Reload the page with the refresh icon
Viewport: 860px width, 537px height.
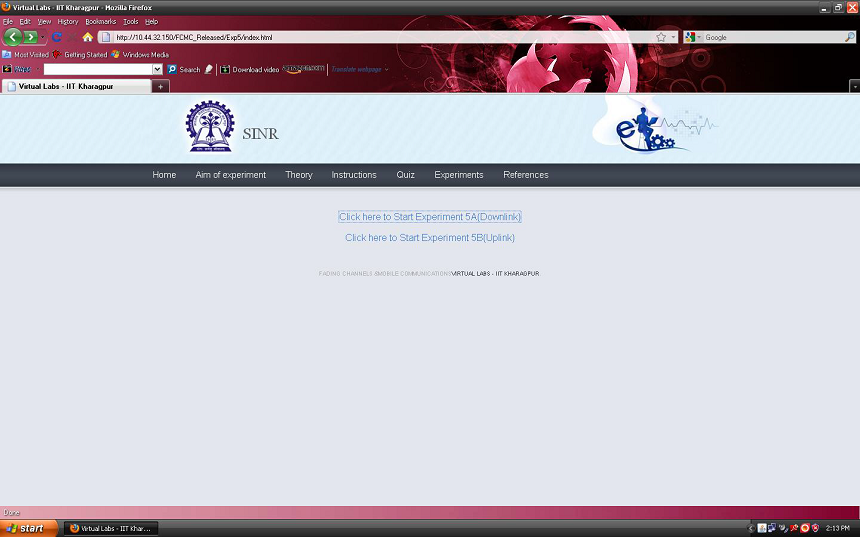(x=57, y=37)
